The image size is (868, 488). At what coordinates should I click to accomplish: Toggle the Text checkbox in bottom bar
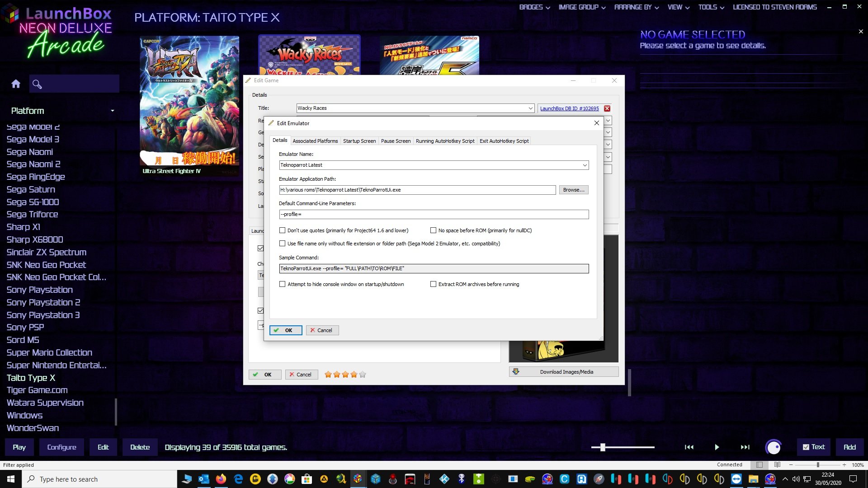(806, 447)
